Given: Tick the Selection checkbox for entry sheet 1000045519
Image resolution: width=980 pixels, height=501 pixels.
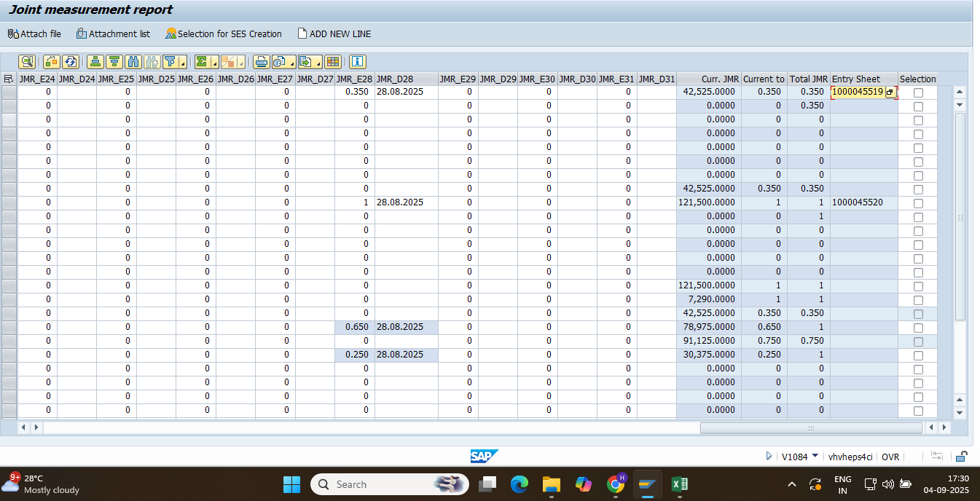Looking at the screenshot, I should (918, 92).
